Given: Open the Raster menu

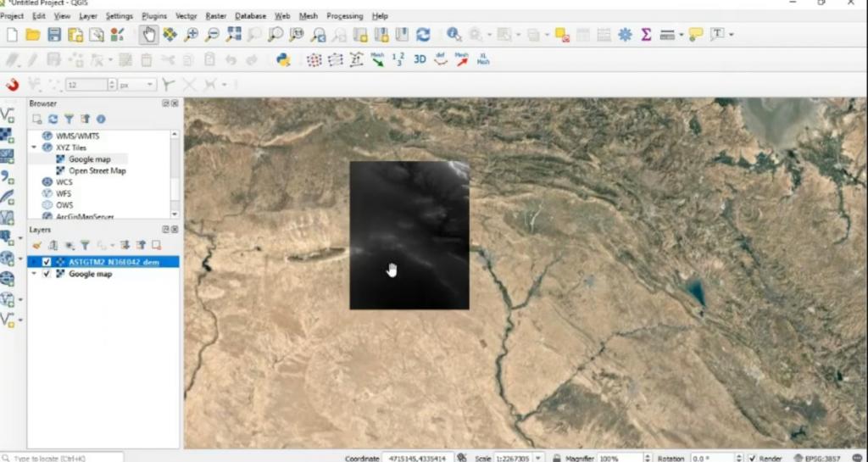Looking at the screenshot, I should pos(215,16).
